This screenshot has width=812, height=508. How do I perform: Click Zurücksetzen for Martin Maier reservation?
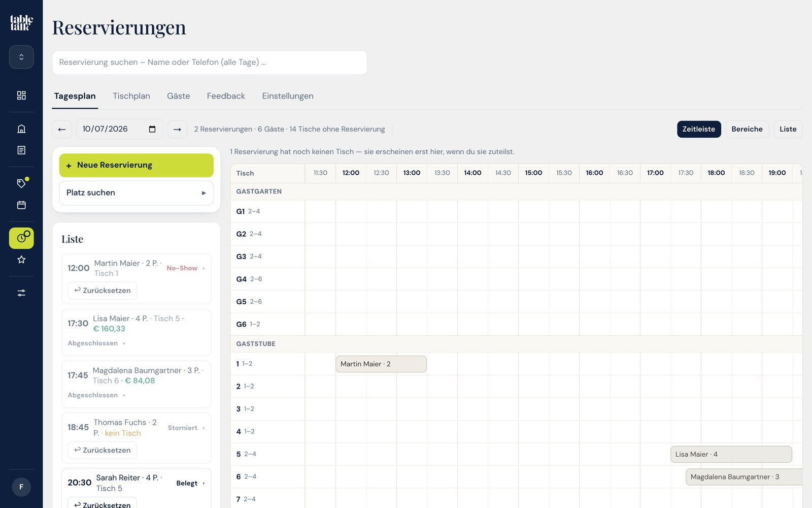point(103,291)
